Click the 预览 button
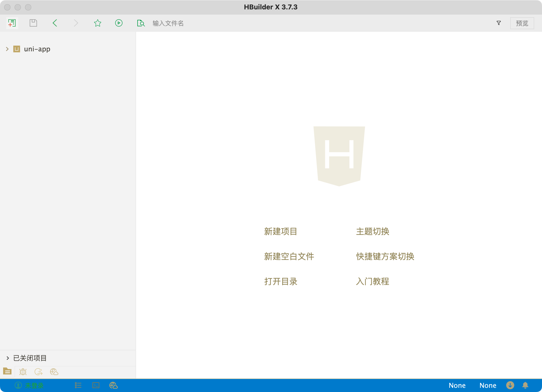The image size is (542, 392). pos(522,23)
